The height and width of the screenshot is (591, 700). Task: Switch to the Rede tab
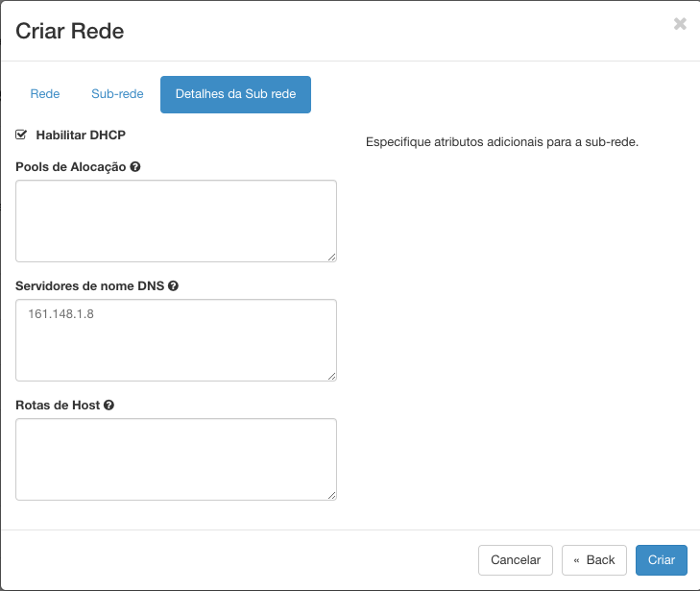[x=44, y=94]
